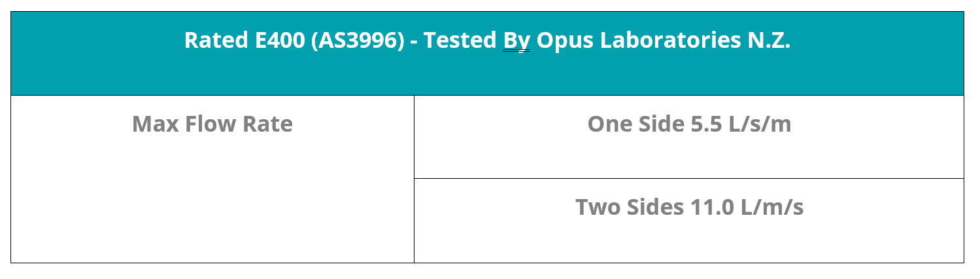The image size is (980, 279).
Task: Click the "L/s/m" unit text
Action: 762,124
